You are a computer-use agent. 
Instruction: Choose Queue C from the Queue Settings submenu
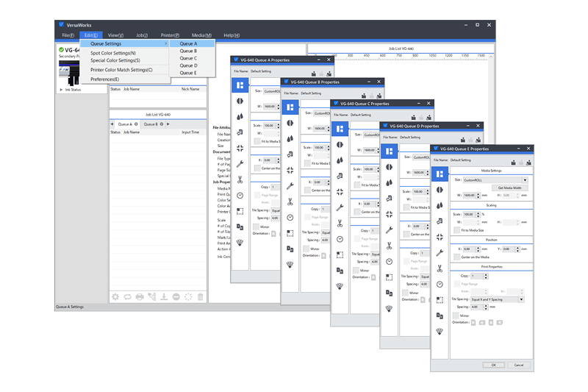pyautogui.click(x=188, y=58)
